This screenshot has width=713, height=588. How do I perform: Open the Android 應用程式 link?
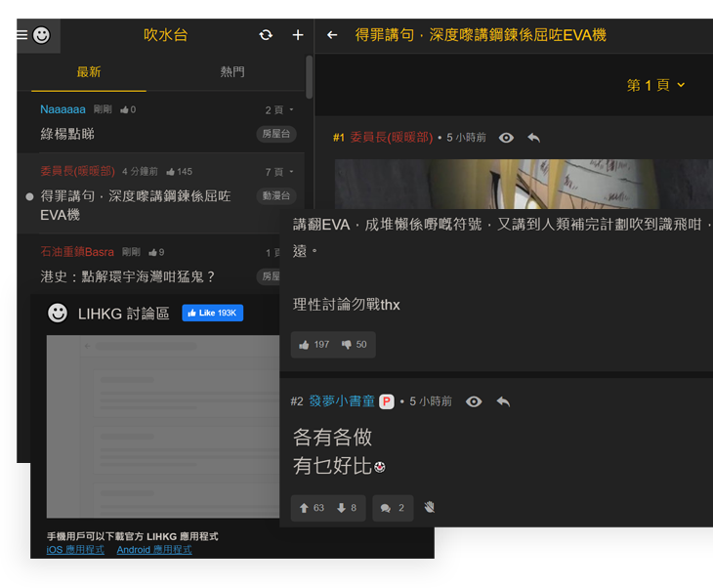coord(154,550)
